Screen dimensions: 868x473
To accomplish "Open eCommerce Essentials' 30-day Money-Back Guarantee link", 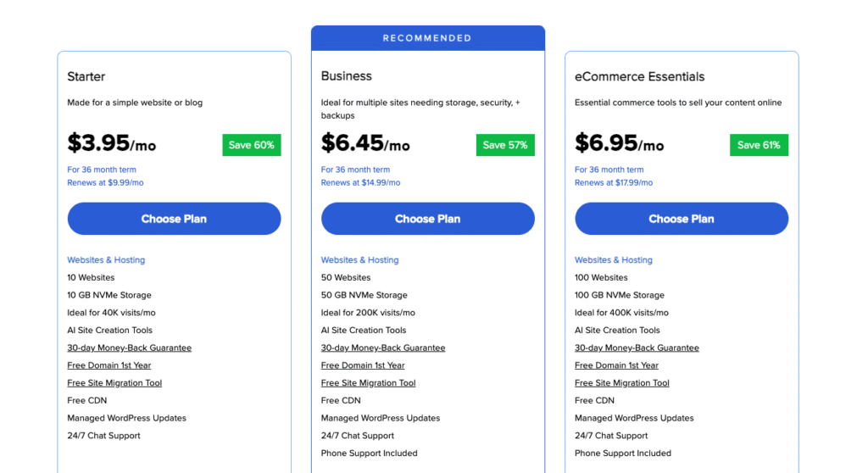I will pos(637,348).
